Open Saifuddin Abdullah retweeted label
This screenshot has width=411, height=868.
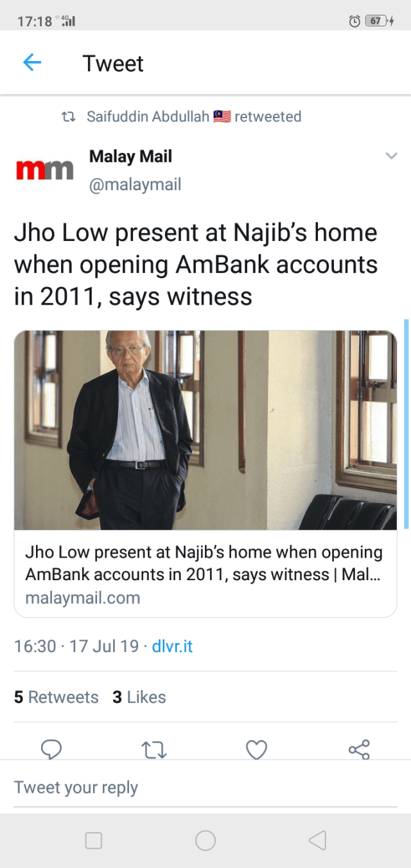pyautogui.click(x=193, y=116)
